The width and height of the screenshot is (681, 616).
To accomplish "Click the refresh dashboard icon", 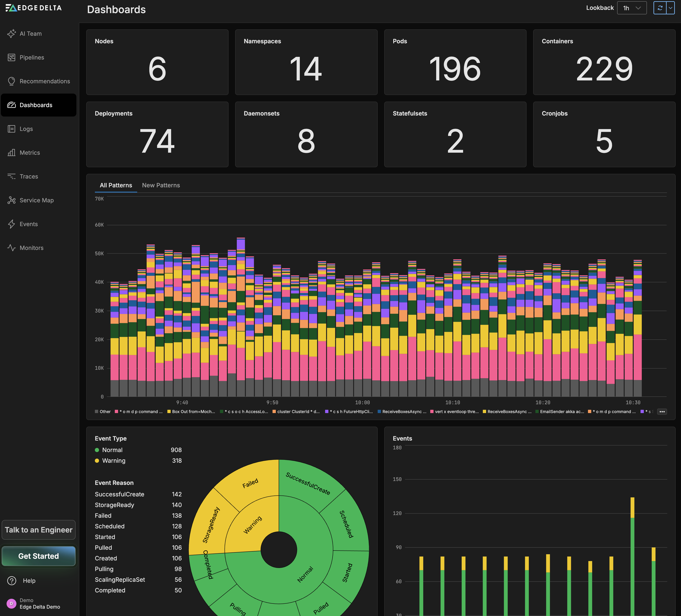I will point(660,8).
